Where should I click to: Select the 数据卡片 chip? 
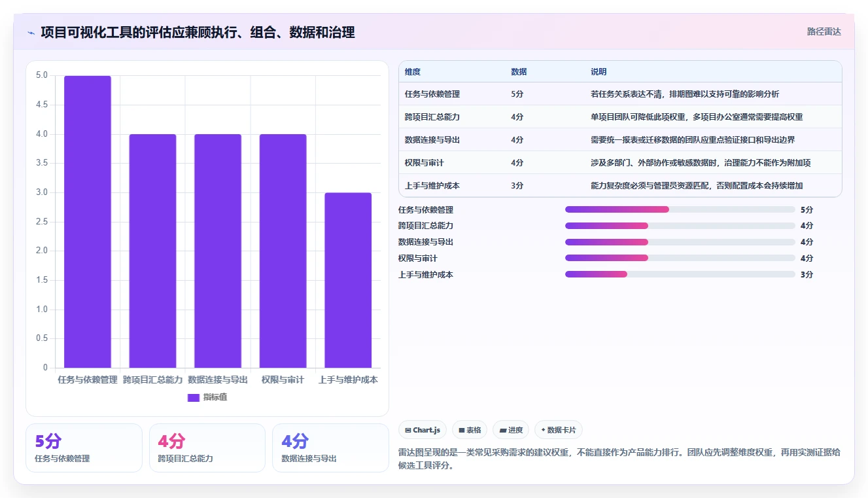558,430
